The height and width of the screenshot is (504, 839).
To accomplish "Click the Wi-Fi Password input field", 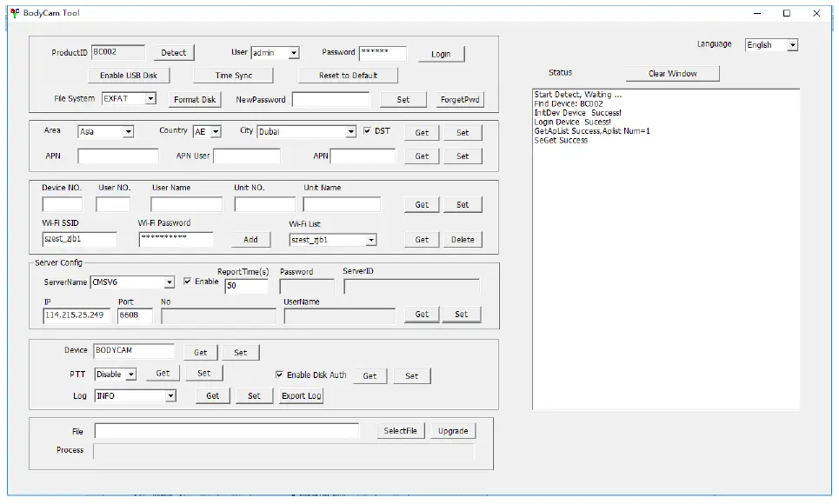I will pos(176,239).
